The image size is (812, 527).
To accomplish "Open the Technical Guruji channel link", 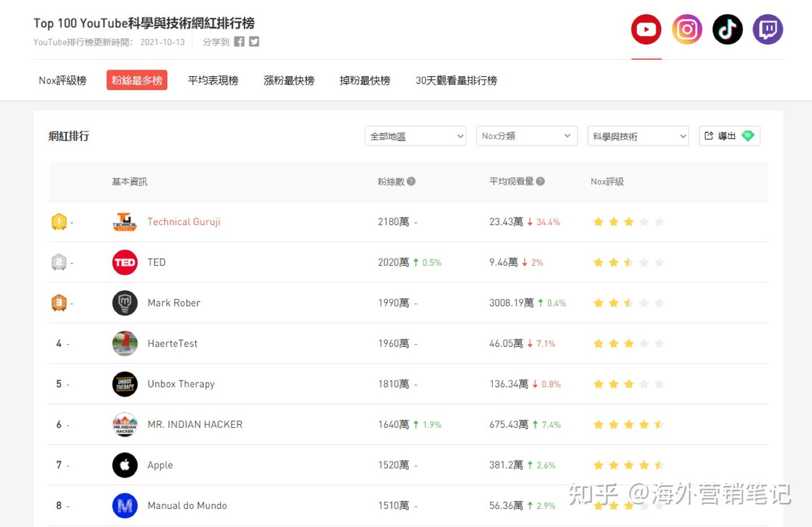I will point(184,222).
